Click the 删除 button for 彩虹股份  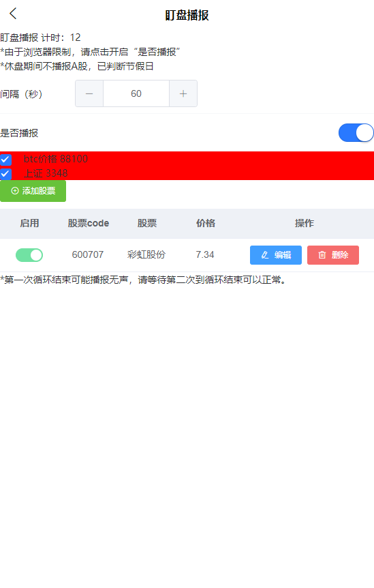pos(333,255)
